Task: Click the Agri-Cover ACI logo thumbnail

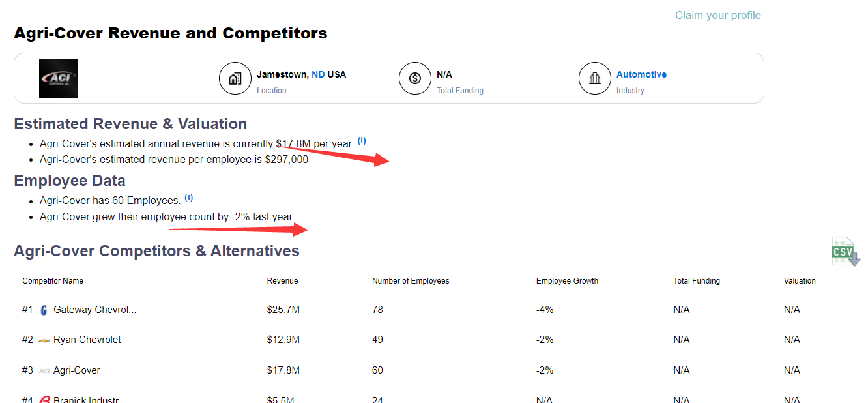Action: (x=59, y=78)
